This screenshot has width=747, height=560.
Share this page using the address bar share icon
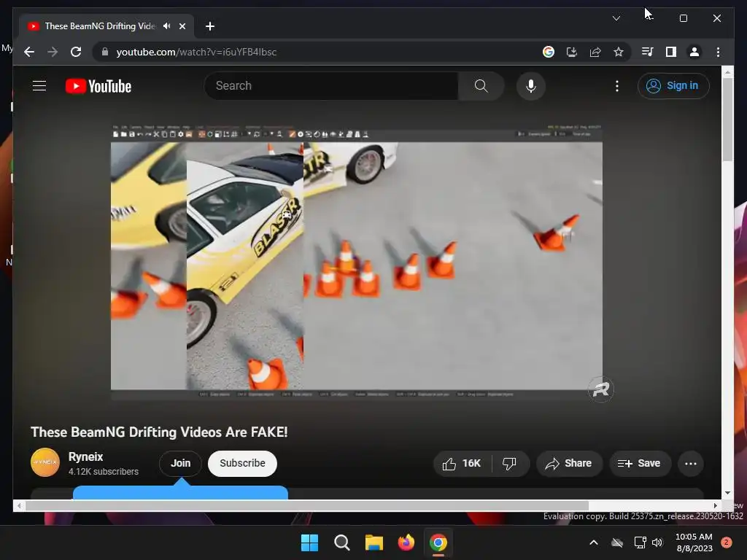[x=595, y=52]
